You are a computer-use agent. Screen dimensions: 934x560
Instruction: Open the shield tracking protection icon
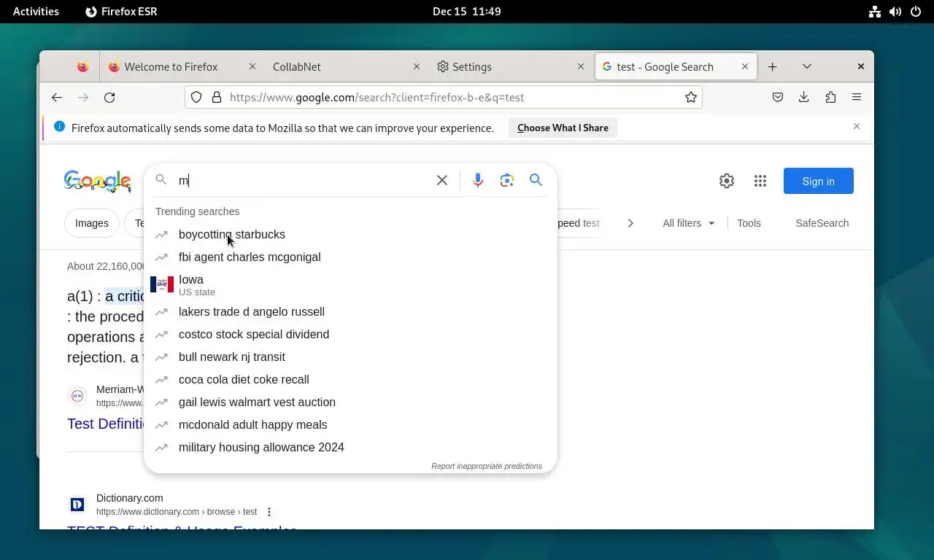tap(196, 97)
